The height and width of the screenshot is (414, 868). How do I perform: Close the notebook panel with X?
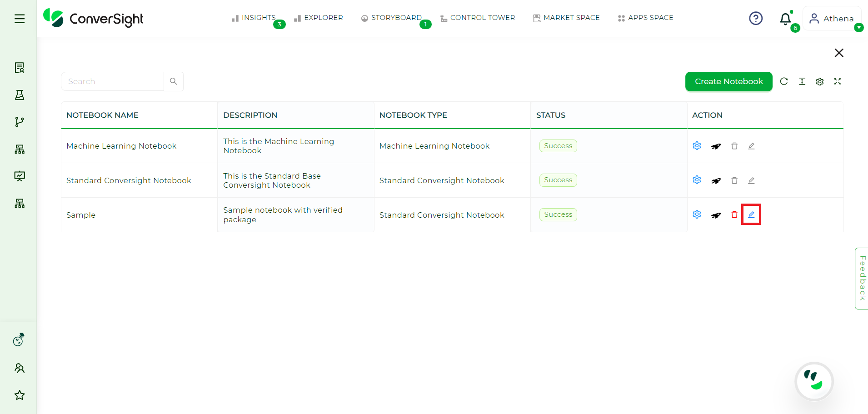pos(839,53)
